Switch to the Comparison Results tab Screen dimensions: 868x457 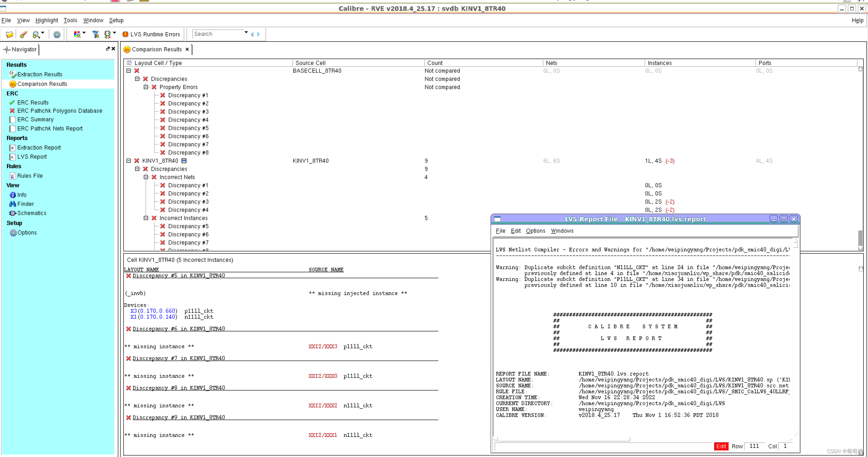pyautogui.click(x=157, y=49)
